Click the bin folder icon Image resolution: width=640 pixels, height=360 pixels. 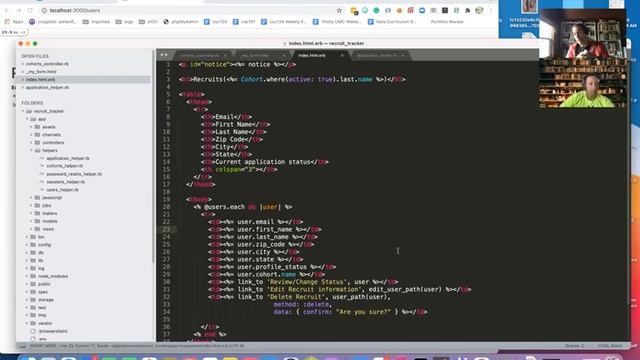33,237
